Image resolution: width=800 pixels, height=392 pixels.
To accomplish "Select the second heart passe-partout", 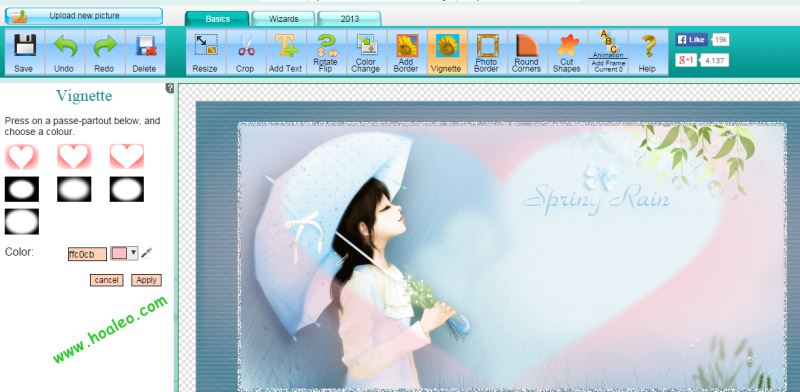I will 74,156.
